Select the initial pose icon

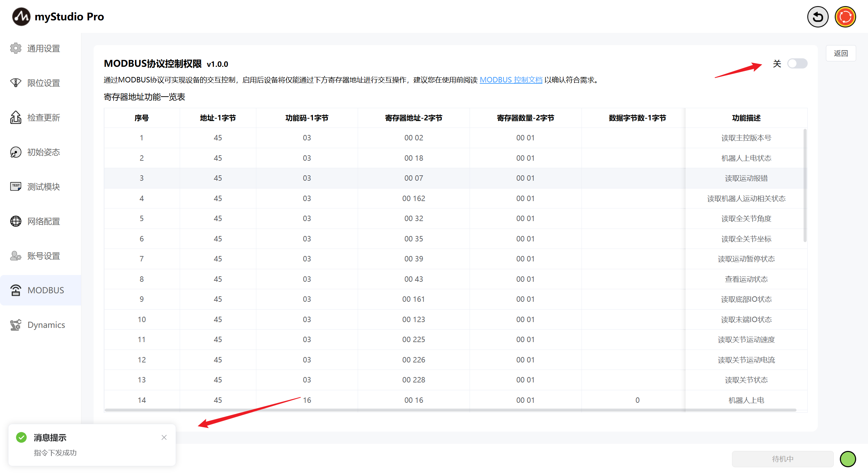pos(16,152)
